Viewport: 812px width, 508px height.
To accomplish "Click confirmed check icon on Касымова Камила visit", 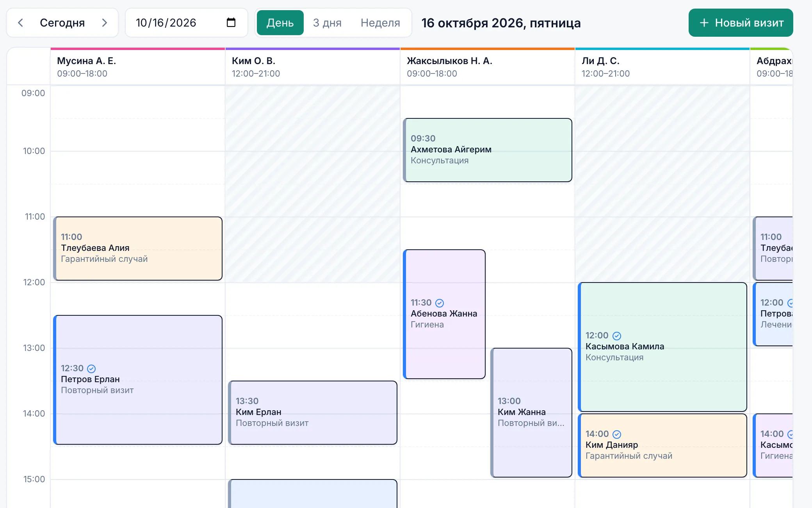I will (x=617, y=336).
